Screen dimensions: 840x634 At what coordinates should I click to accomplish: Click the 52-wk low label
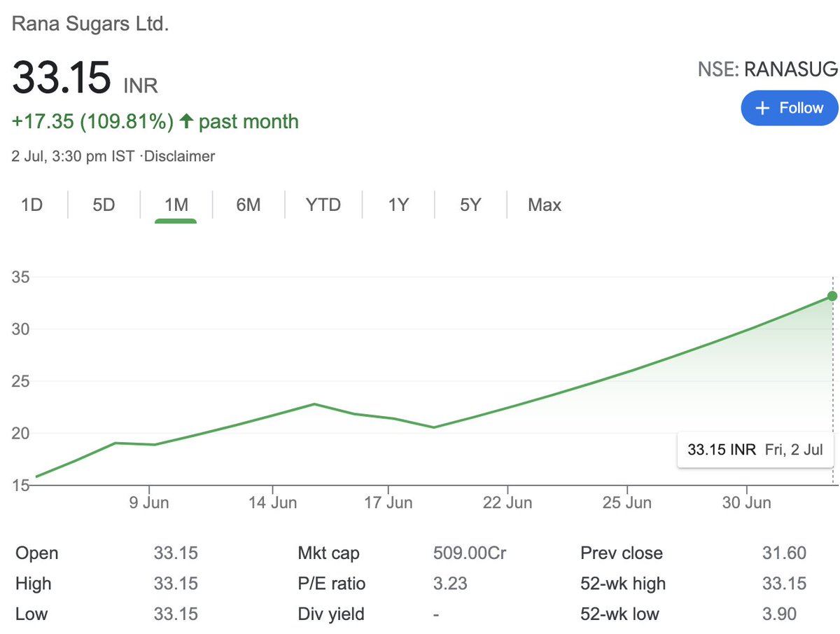point(619,614)
